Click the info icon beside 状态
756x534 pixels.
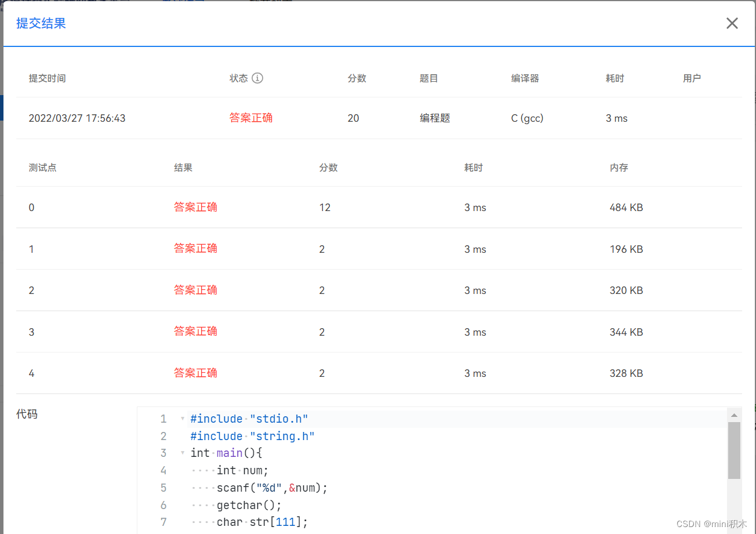(x=257, y=78)
